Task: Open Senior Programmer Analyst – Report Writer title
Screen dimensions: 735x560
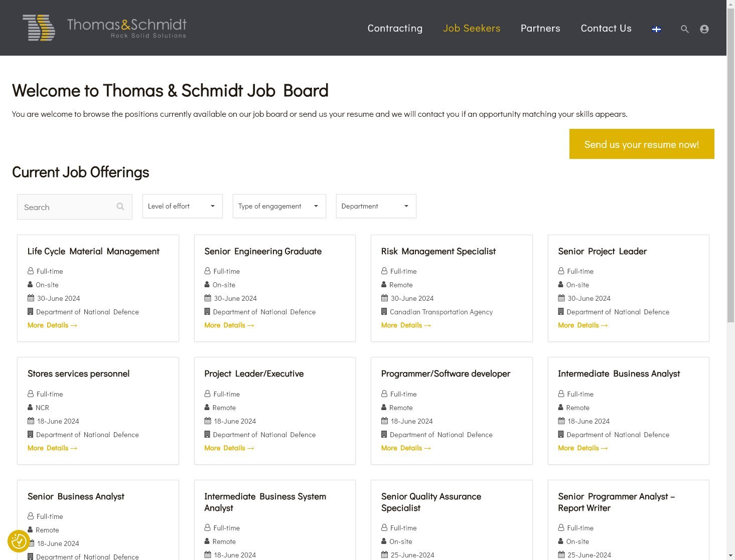Action: [616, 502]
